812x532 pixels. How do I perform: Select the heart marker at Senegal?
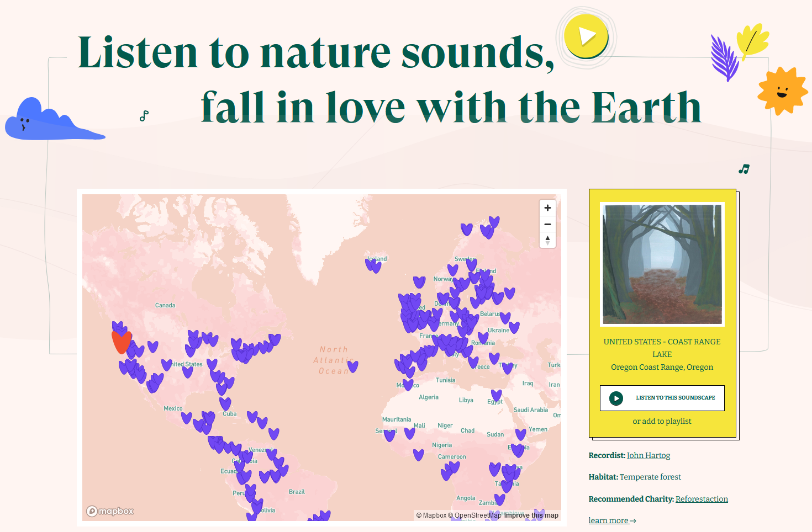390,435
